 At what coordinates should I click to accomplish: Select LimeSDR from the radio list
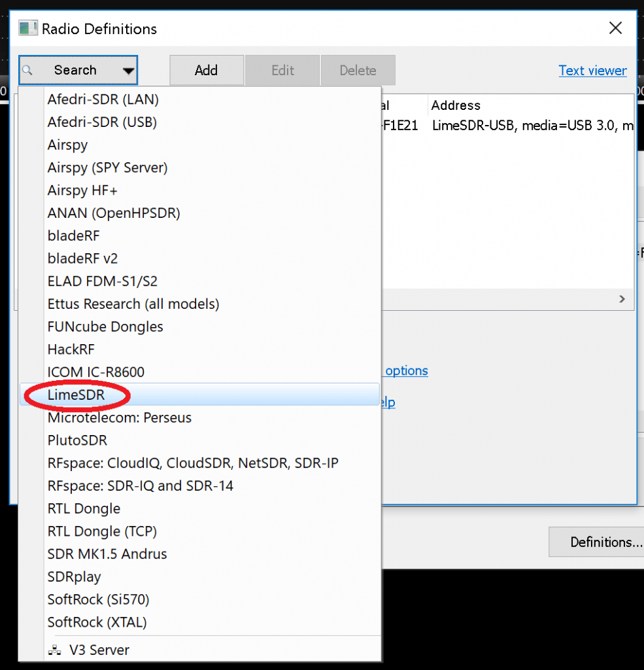click(x=76, y=395)
